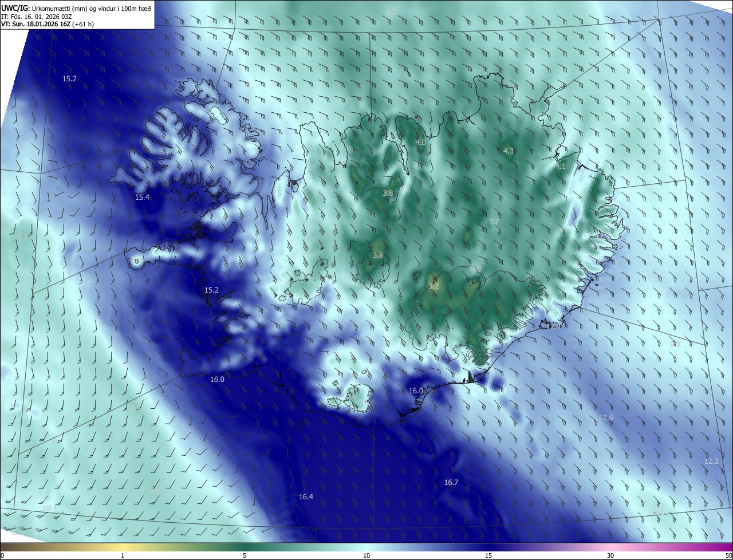
Task: Click the 15.4 value label on the map
Action: (x=142, y=197)
